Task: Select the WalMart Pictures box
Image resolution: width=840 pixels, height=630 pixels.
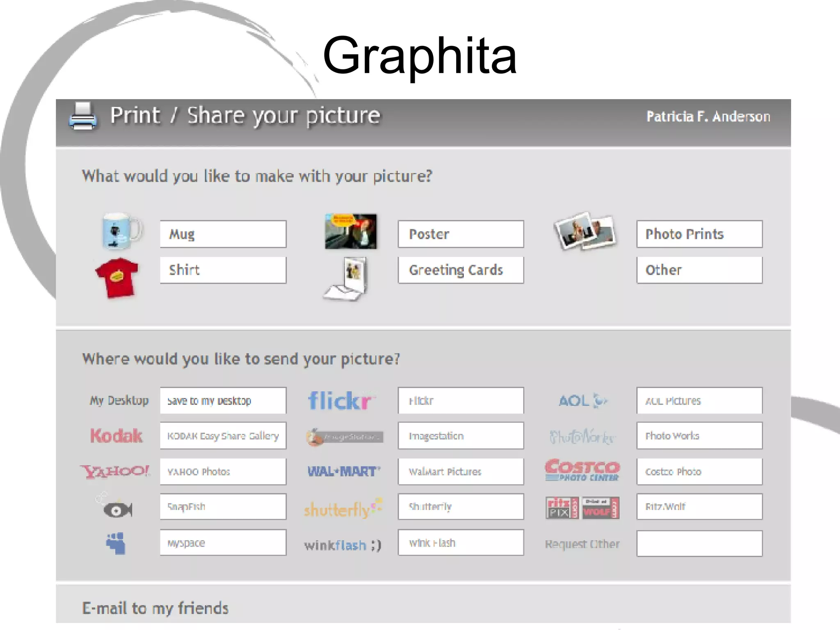Action: [x=461, y=472]
